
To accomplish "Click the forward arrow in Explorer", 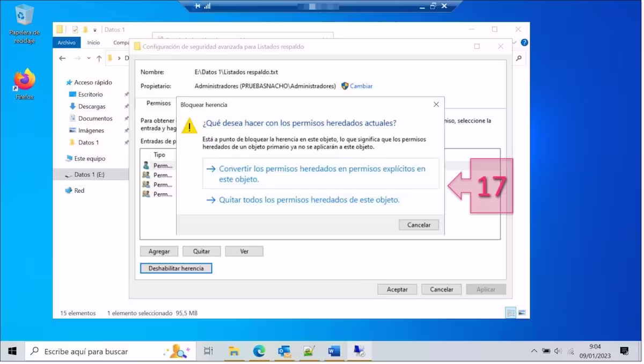I will [77, 58].
